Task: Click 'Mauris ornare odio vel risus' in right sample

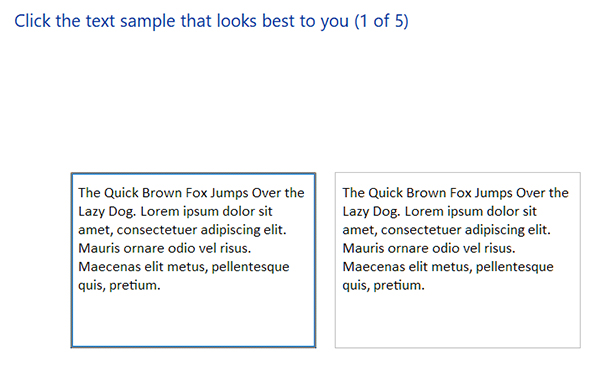Action: click(429, 248)
